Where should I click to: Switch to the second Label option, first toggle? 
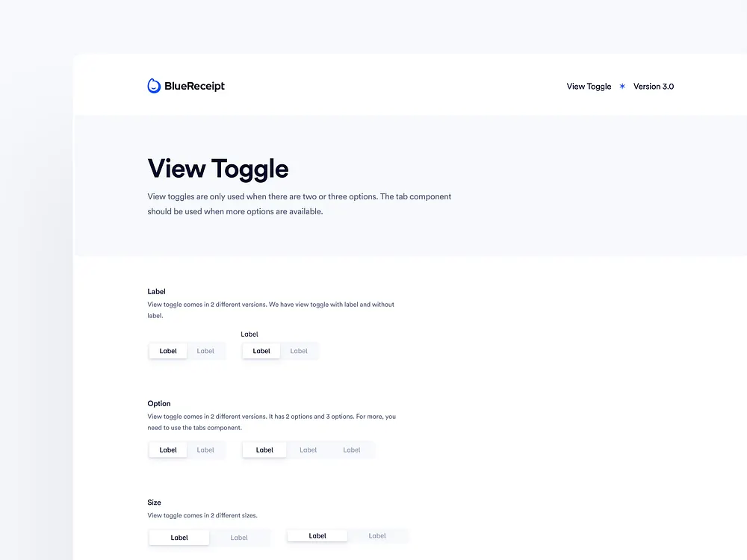(x=206, y=350)
